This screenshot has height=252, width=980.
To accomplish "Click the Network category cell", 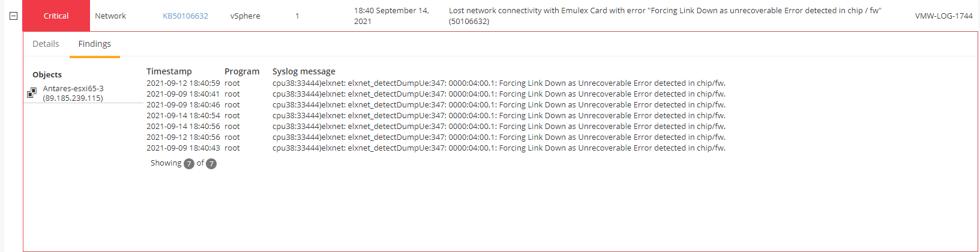I will click(110, 16).
